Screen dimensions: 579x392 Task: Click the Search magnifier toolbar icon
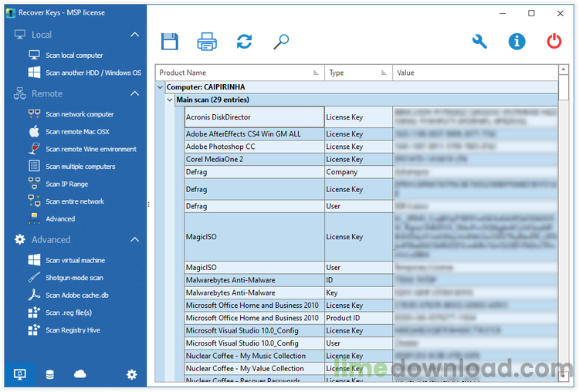point(281,42)
